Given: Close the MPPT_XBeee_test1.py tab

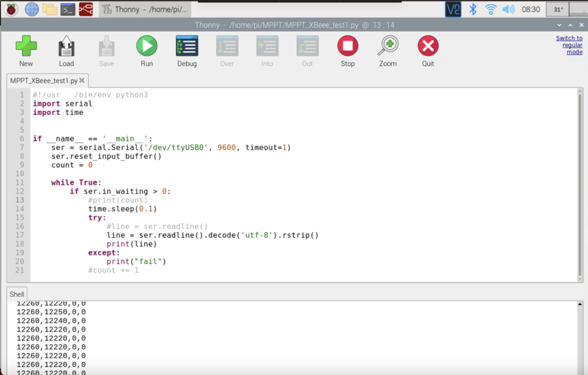Looking at the screenshot, I should tap(83, 81).
